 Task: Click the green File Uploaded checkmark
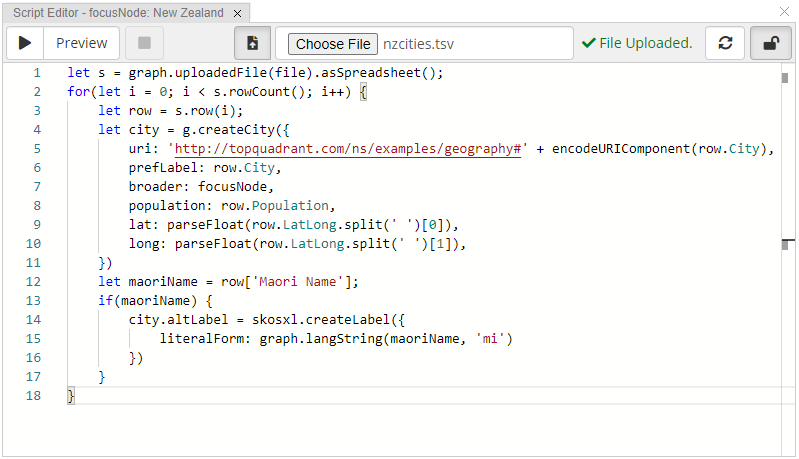click(x=589, y=43)
